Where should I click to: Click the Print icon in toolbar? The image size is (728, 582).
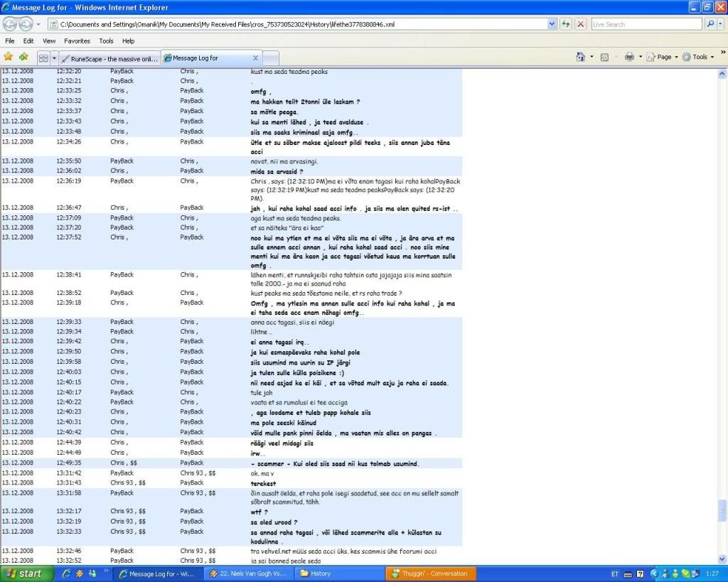(x=628, y=57)
